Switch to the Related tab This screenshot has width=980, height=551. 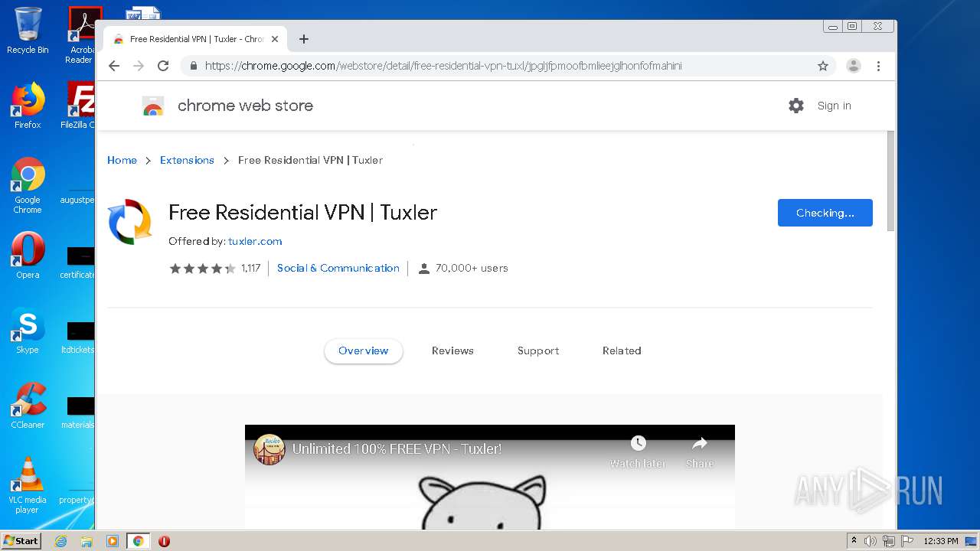(x=622, y=350)
